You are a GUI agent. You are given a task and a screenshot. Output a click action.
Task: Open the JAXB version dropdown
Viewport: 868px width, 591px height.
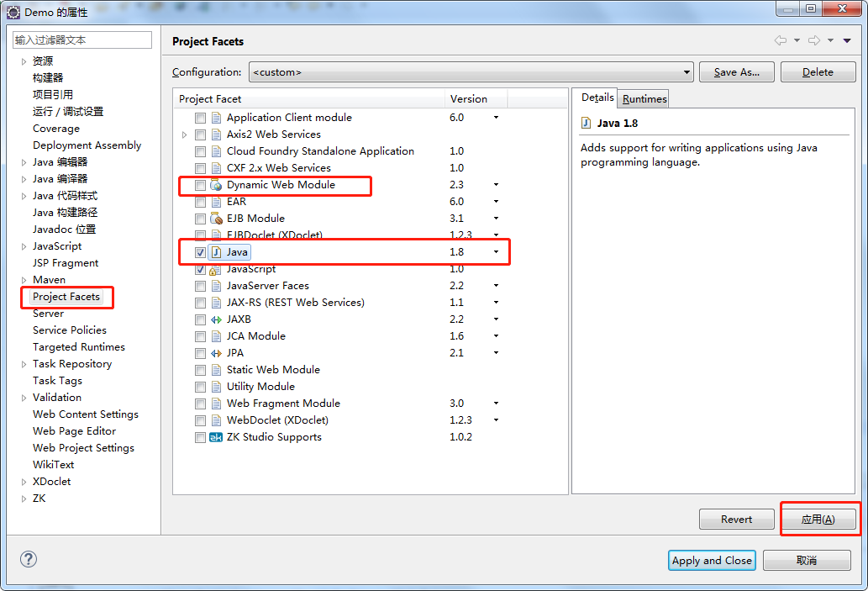pyautogui.click(x=496, y=319)
